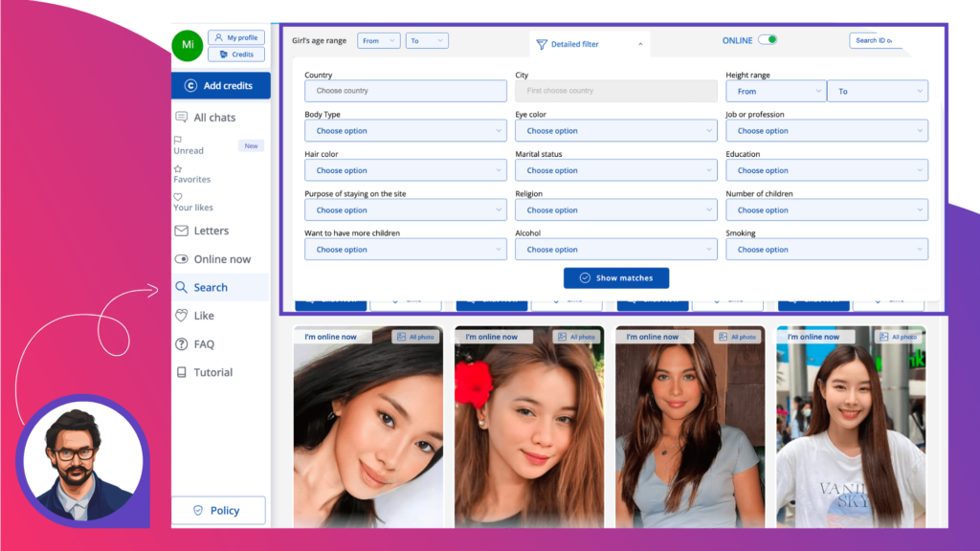980x551 pixels.
Task: Collapse the Detailed filter panel
Action: point(589,44)
